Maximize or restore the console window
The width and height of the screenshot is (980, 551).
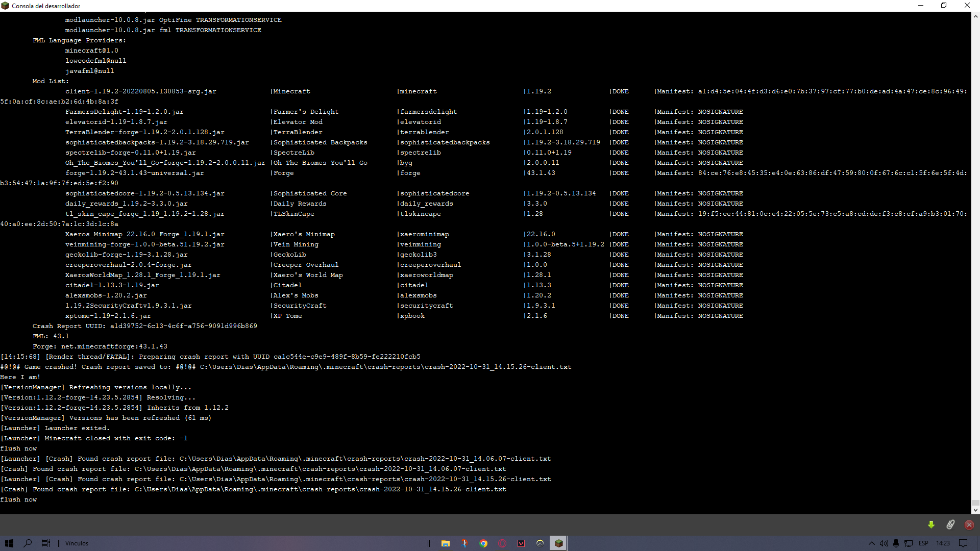pos(944,6)
